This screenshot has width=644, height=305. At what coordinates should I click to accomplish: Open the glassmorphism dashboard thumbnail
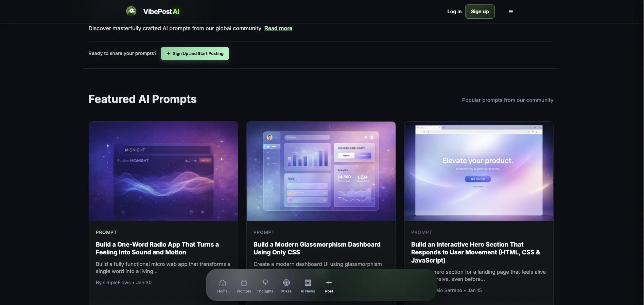coord(321,171)
